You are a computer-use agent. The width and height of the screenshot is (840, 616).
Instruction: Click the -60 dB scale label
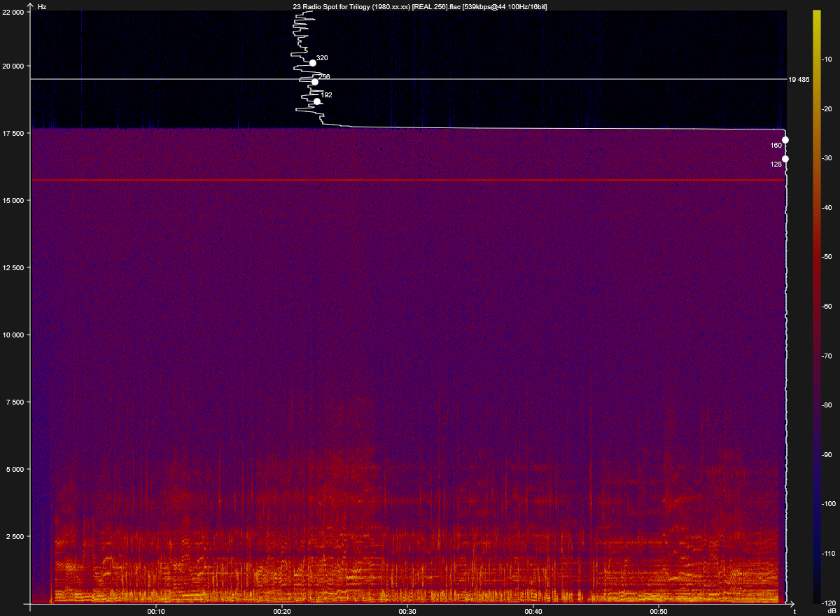827,306
